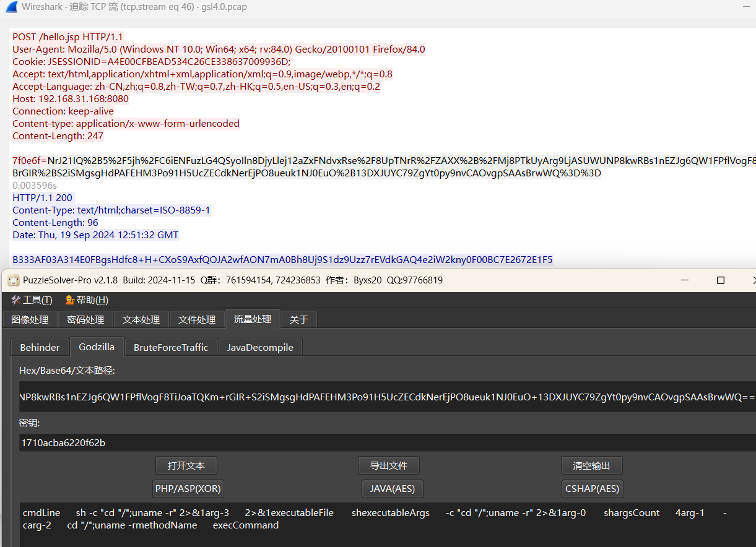Click the Content-type urlencoded request line
Image resolution: width=756 pixels, height=547 pixels.
[x=126, y=124]
